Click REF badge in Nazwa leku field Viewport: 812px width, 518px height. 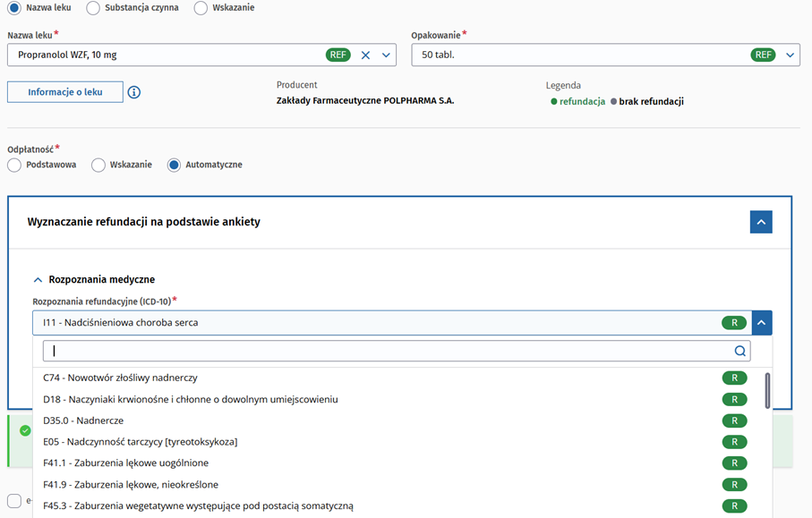pyautogui.click(x=338, y=55)
